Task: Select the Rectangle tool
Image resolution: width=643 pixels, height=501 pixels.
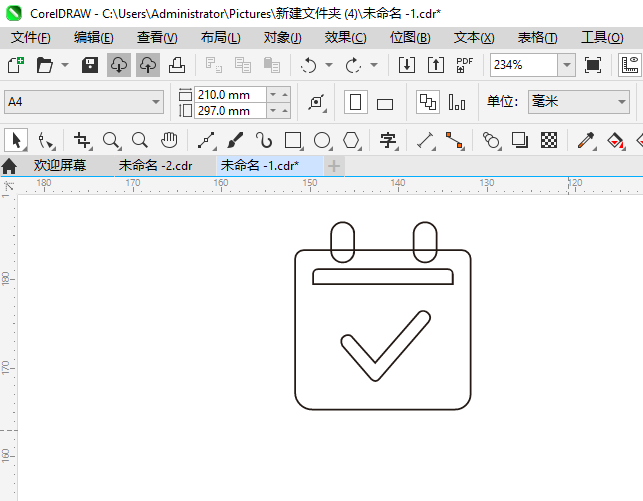Action: click(x=293, y=141)
